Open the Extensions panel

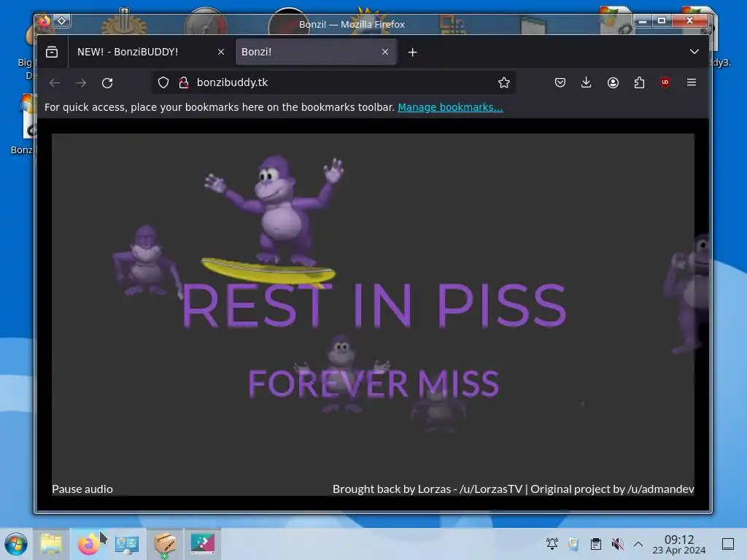[639, 82]
